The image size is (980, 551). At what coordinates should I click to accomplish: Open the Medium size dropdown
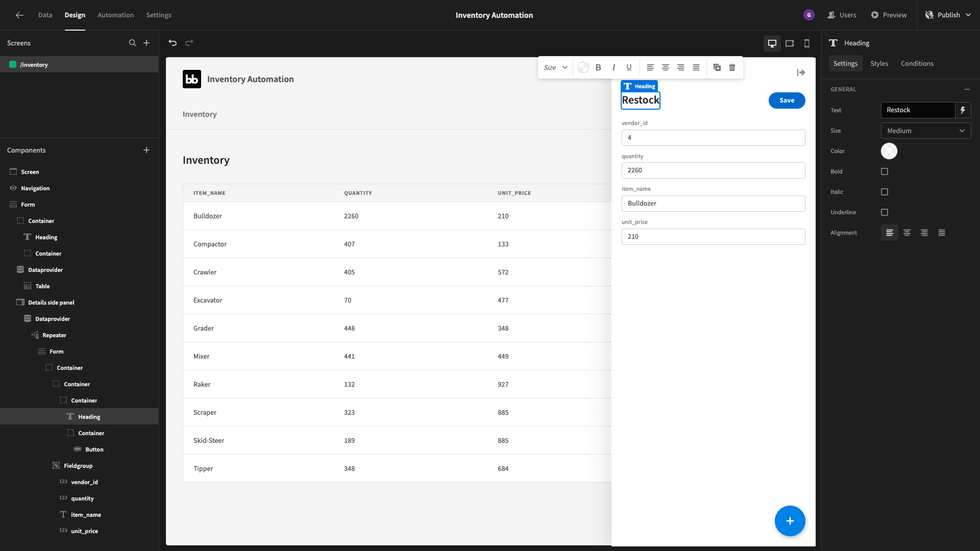click(926, 131)
